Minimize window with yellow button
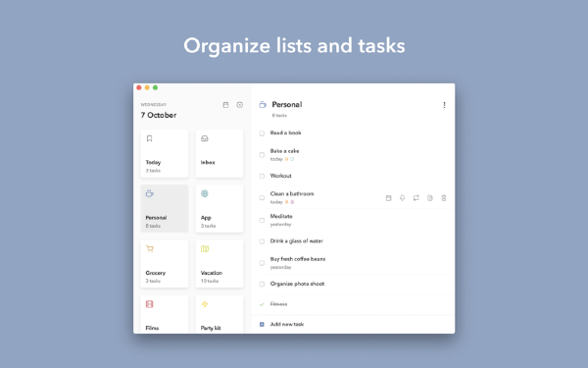This screenshot has height=368, width=588. (147, 87)
